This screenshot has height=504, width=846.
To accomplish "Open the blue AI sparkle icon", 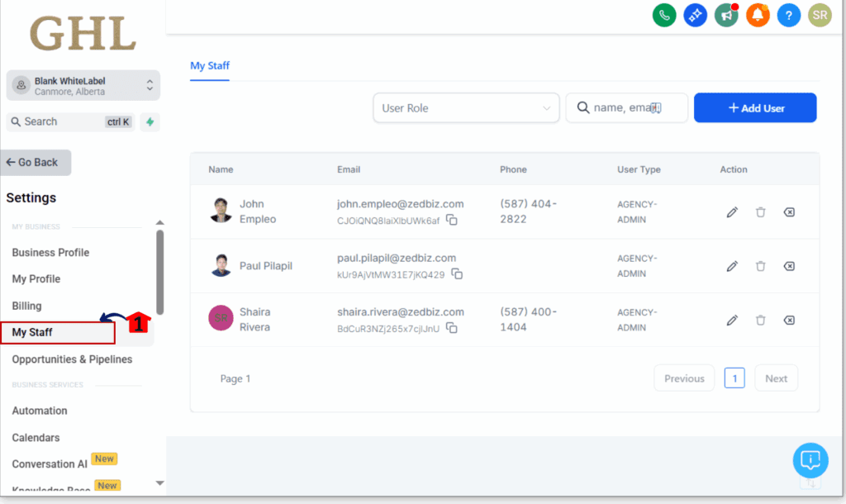I will (x=695, y=15).
